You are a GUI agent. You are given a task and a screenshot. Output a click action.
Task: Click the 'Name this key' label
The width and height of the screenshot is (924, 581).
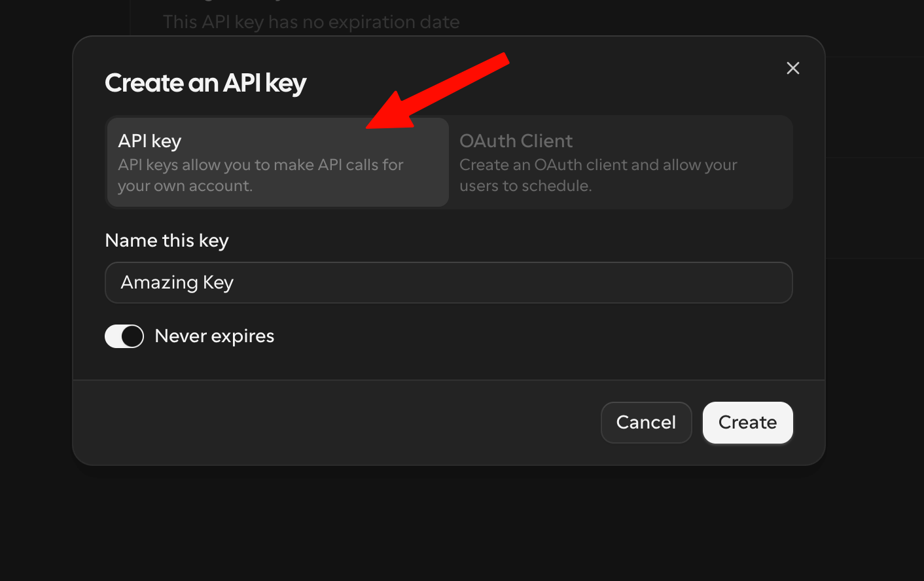click(167, 241)
